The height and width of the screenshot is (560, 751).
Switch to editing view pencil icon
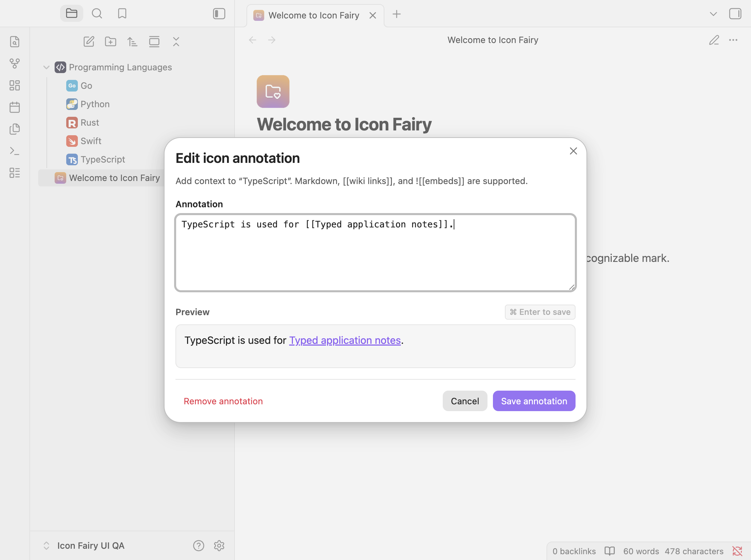pyautogui.click(x=714, y=40)
